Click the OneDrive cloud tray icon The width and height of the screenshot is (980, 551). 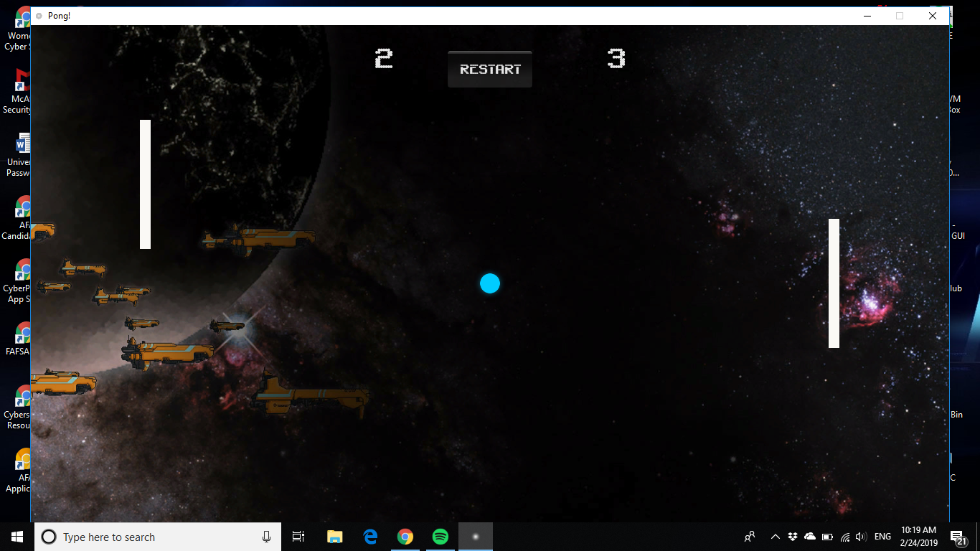click(x=810, y=537)
